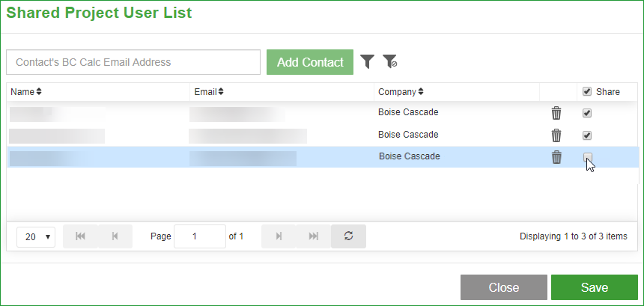Refresh the user list grid
The height and width of the screenshot is (306, 644).
coord(348,236)
